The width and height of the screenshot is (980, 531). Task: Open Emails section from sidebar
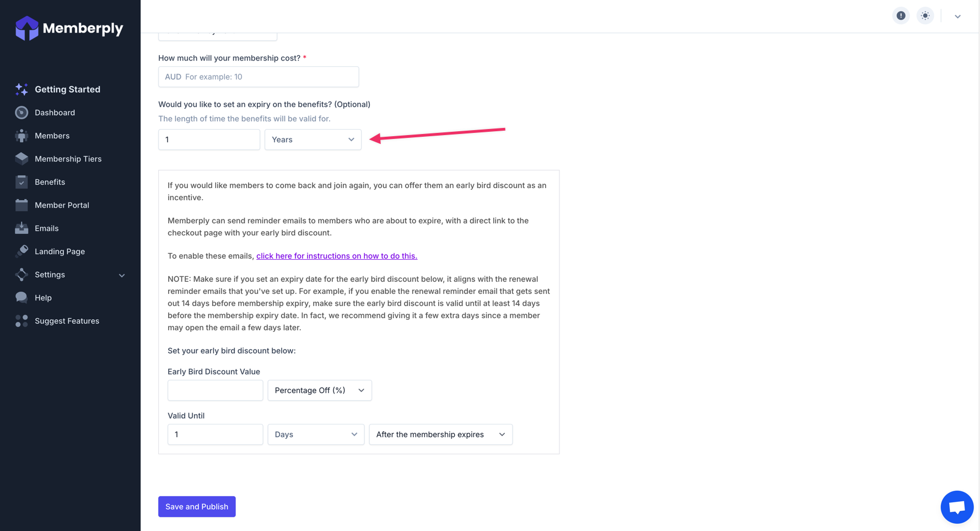coord(46,228)
